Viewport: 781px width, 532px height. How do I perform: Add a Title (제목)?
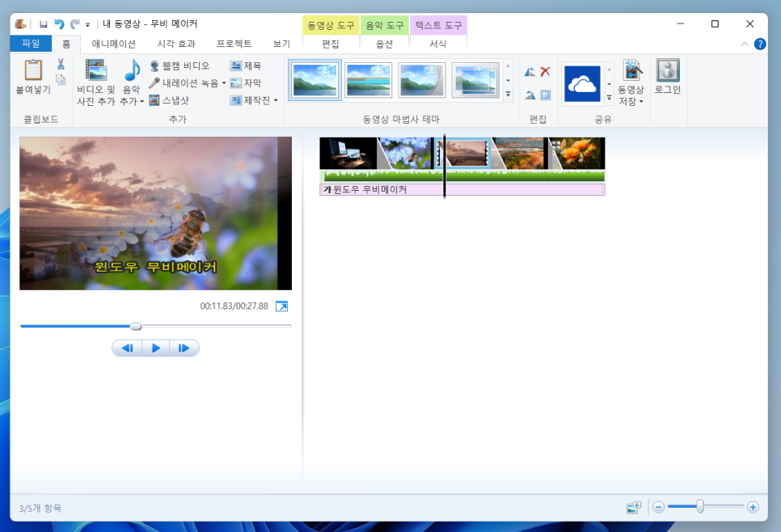[x=246, y=65]
